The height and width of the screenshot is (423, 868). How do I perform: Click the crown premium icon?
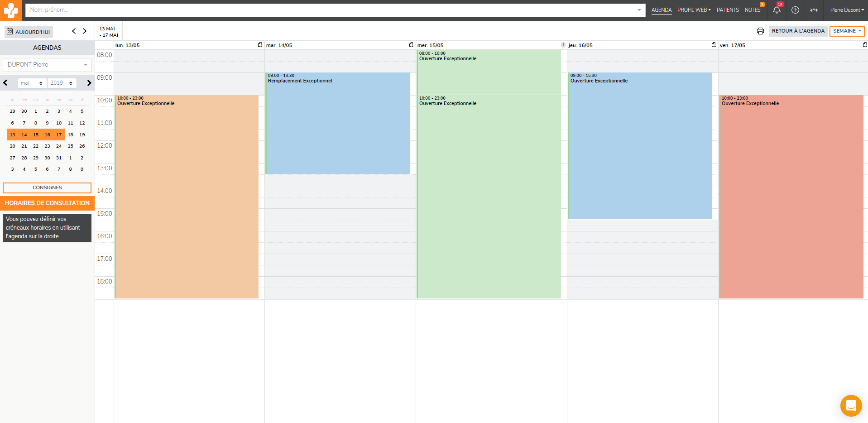point(814,10)
